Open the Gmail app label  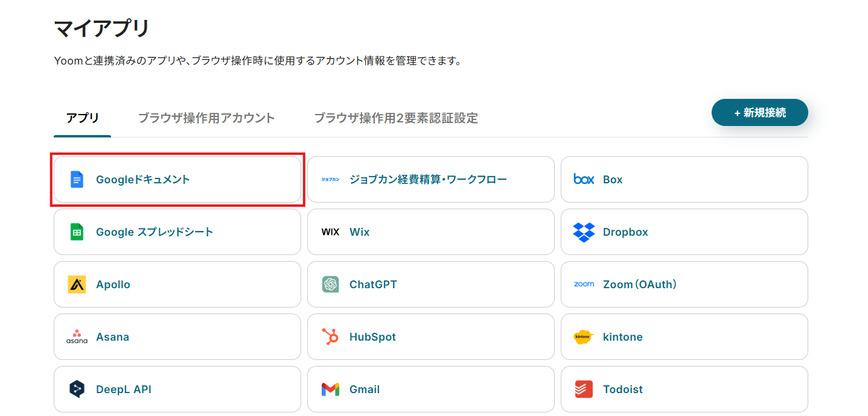pos(365,389)
